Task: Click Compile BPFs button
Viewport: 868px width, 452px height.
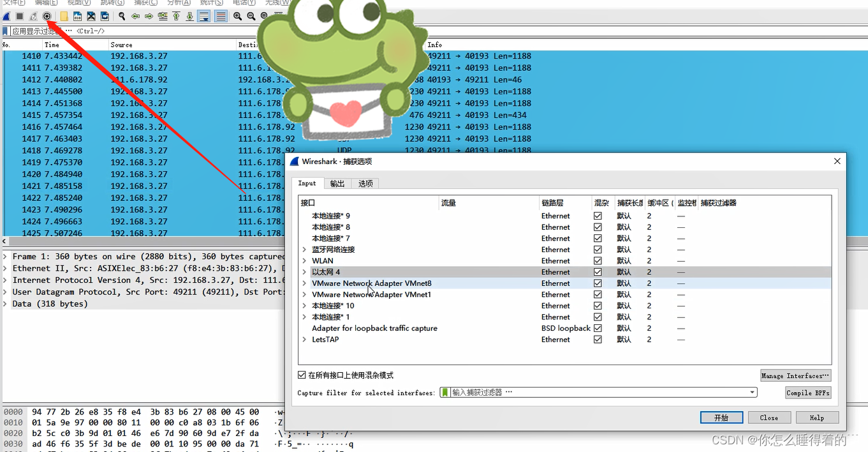Action: (807, 393)
